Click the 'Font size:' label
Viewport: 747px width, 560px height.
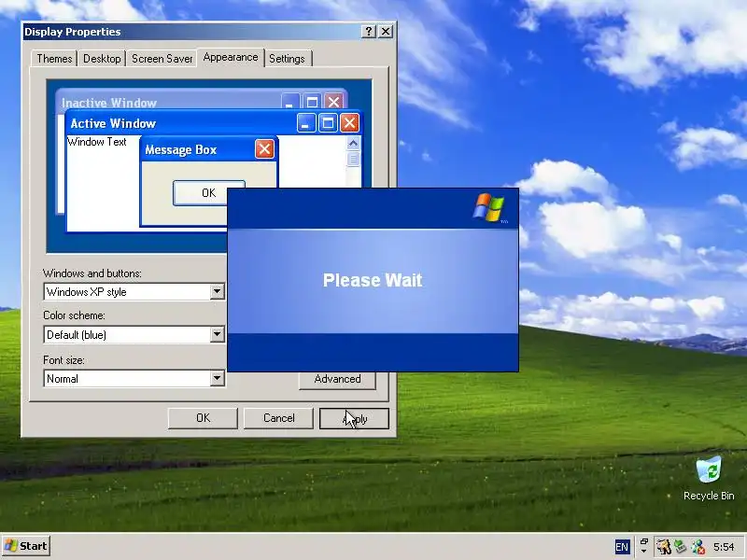pos(63,360)
